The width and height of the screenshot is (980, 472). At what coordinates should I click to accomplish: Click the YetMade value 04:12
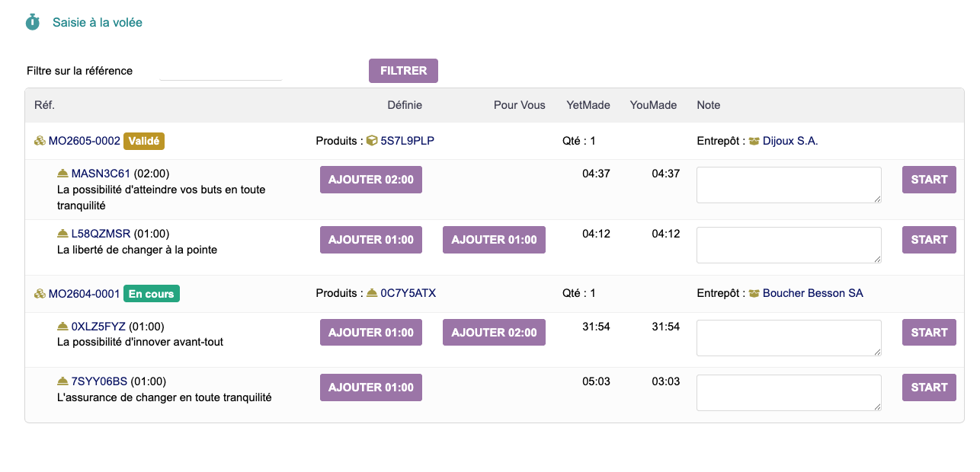[596, 234]
